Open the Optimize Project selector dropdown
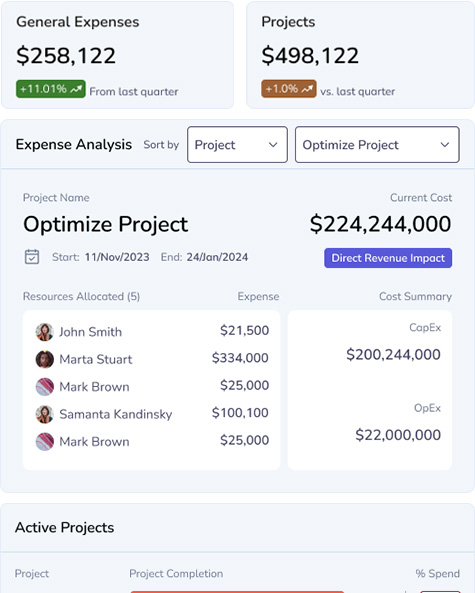Image resolution: width=475 pixels, height=593 pixels. coord(377,144)
